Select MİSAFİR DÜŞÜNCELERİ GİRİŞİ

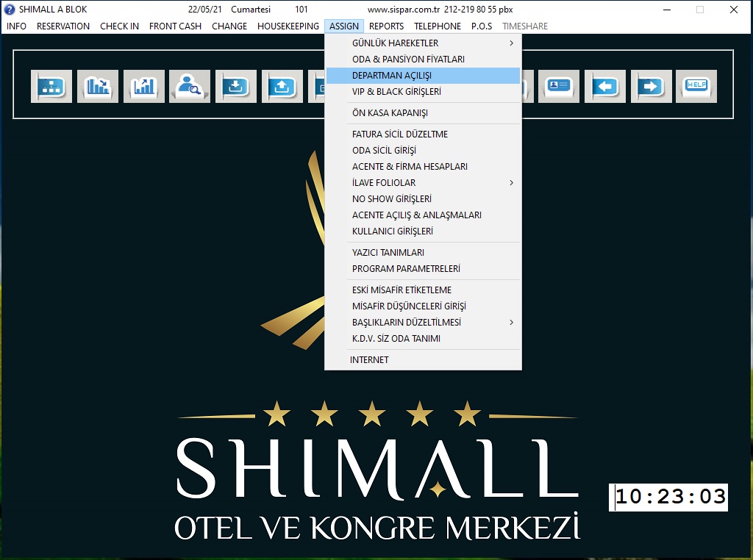tap(423, 306)
